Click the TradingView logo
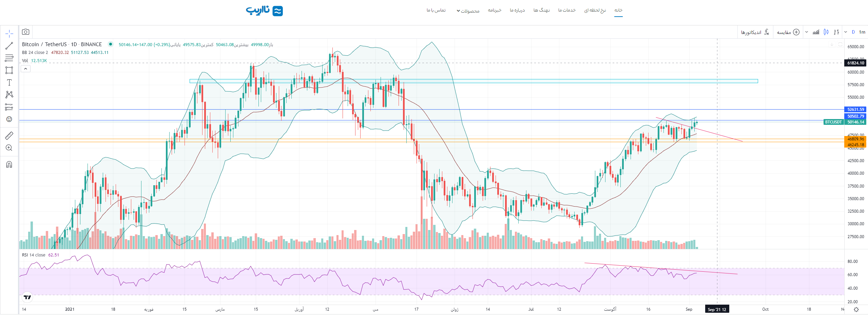 click(x=27, y=297)
